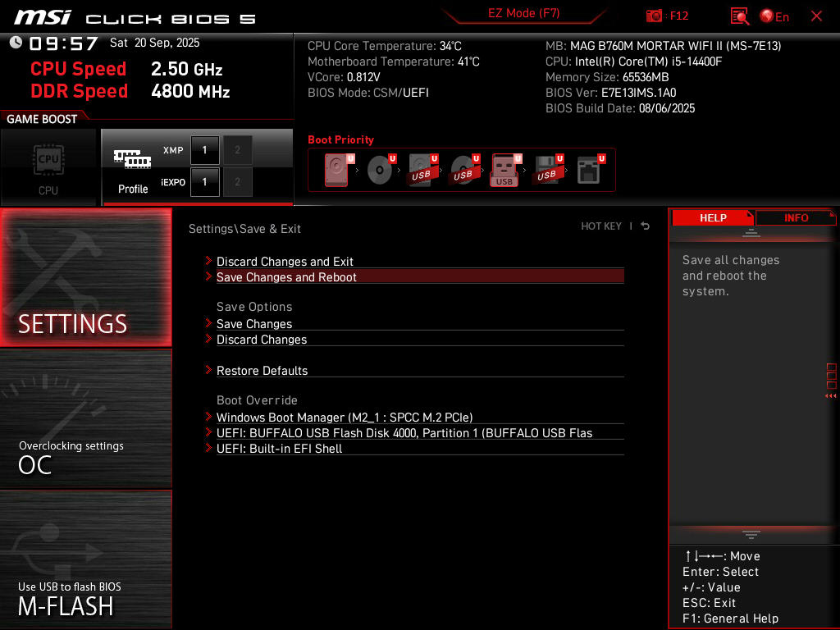Image resolution: width=840 pixels, height=630 pixels.
Task: Click the arrow beside Restore Defaults
Action: tap(208, 370)
